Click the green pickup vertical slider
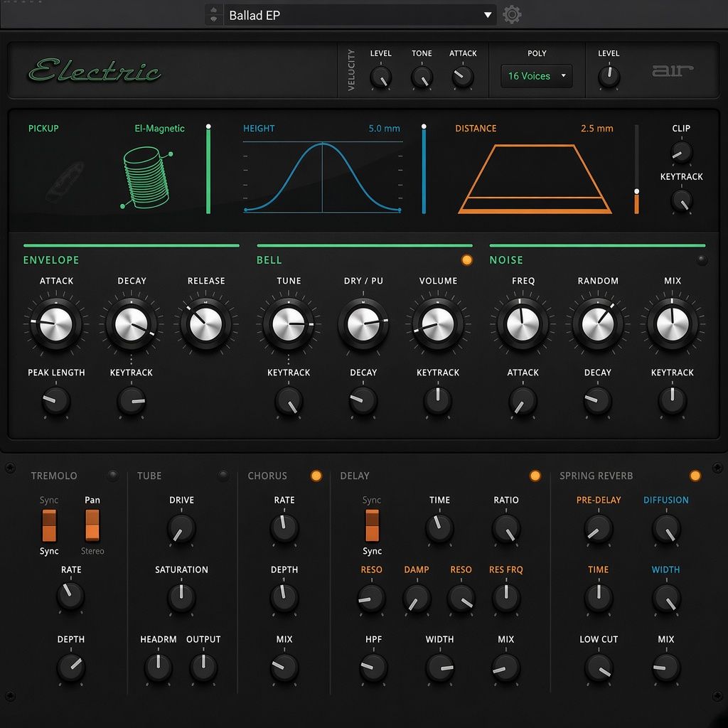 (x=208, y=169)
